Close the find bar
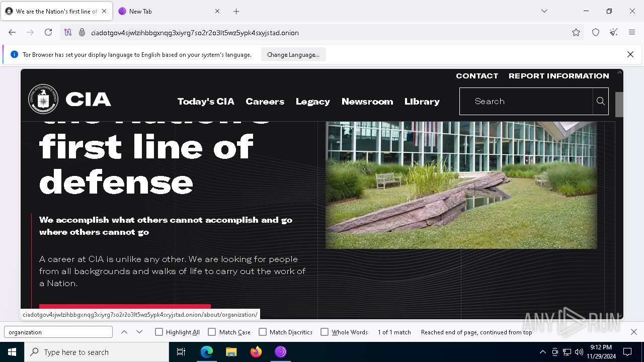 coord(634,332)
